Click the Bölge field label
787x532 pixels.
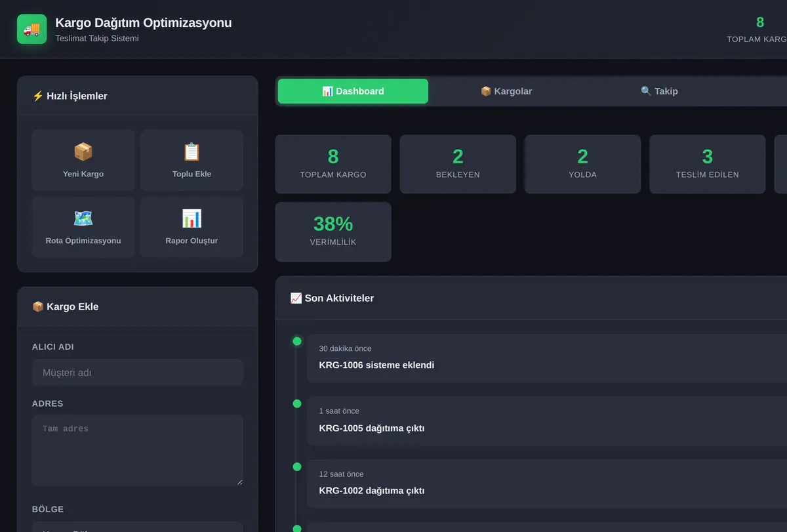48,510
